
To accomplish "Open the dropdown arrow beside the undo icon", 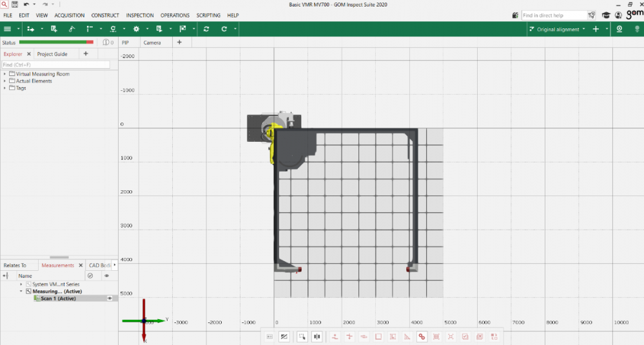I will pos(34,5).
